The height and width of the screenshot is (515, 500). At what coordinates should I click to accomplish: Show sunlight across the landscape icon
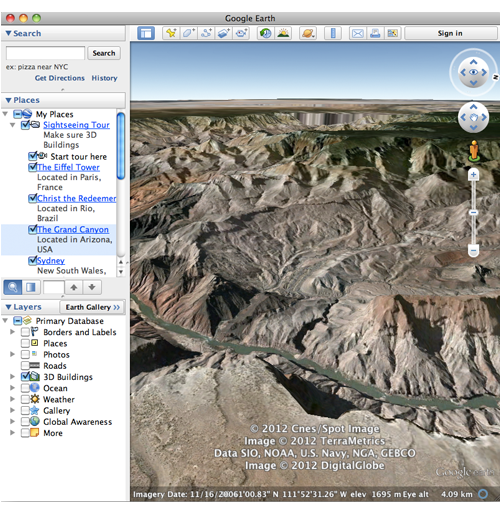283,33
